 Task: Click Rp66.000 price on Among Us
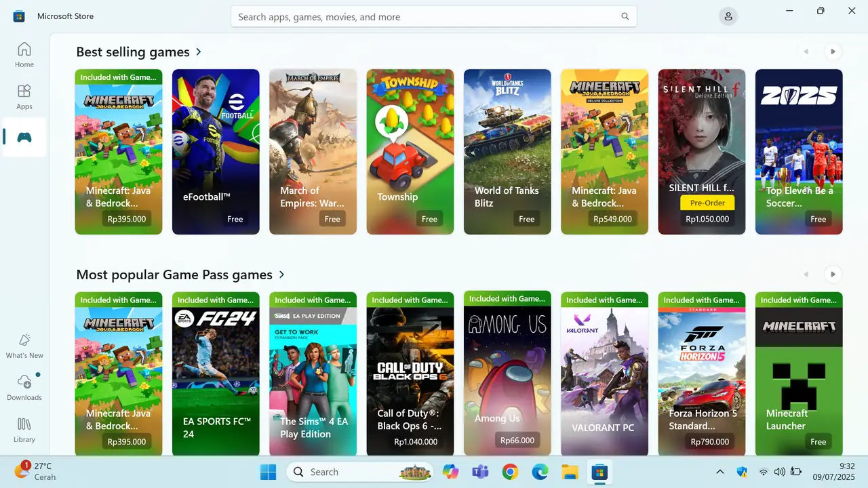(517, 440)
